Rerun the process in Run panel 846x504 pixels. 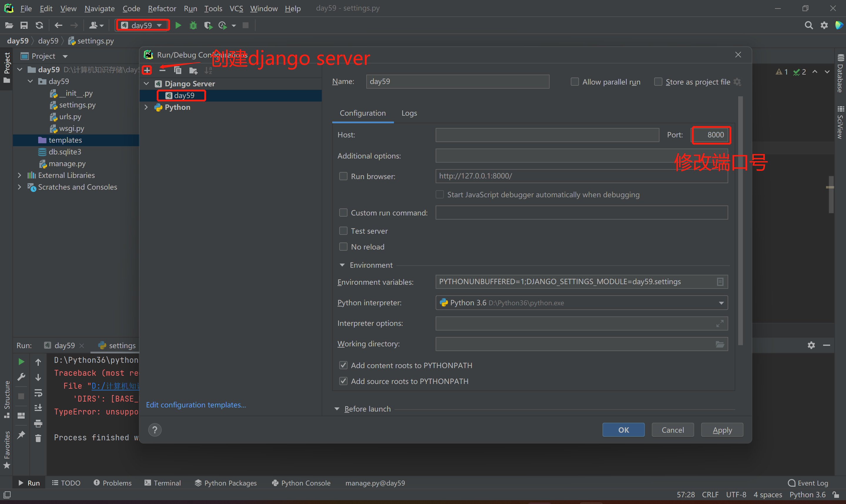21,362
